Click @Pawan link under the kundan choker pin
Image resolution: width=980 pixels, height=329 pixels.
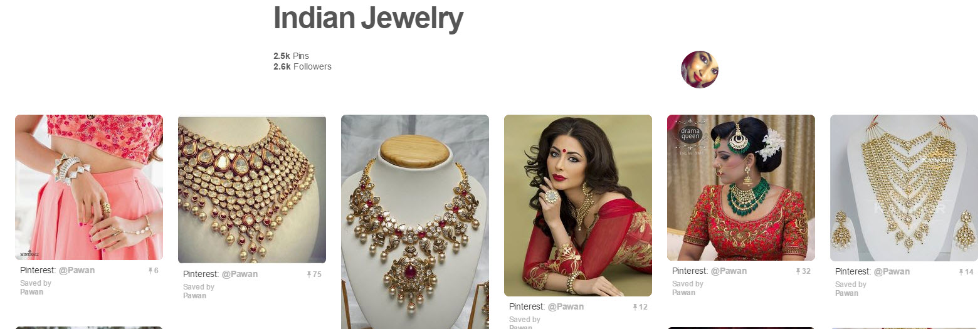tap(240, 274)
